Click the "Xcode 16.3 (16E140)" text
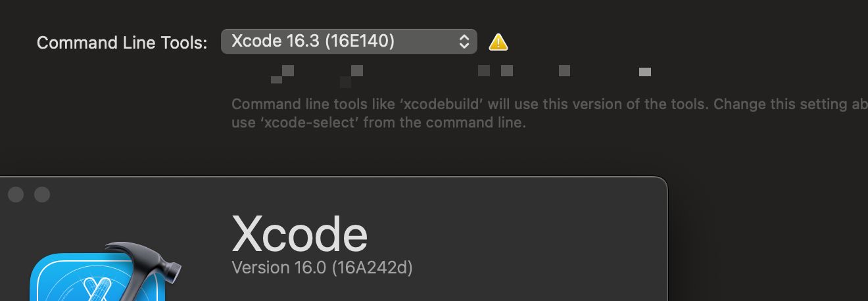The width and height of the screenshot is (868, 301). pyautogui.click(x=313, y=41)
